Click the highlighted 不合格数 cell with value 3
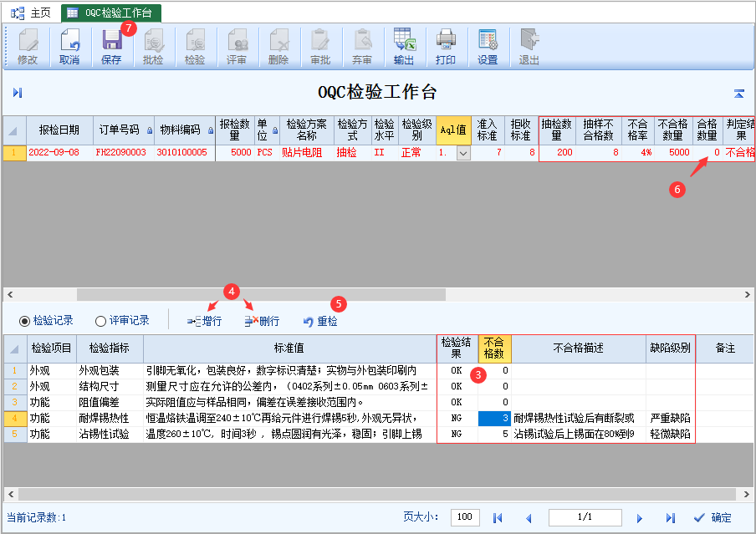Screen dimensions: 756x534 pyautogui.click(x=494, y=419)
